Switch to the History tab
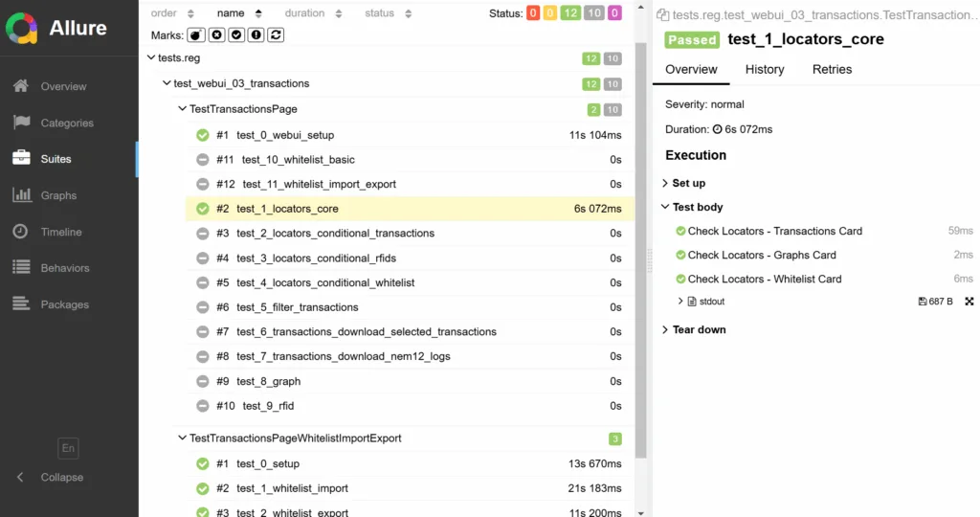980x517 pixels. point(764,69)
